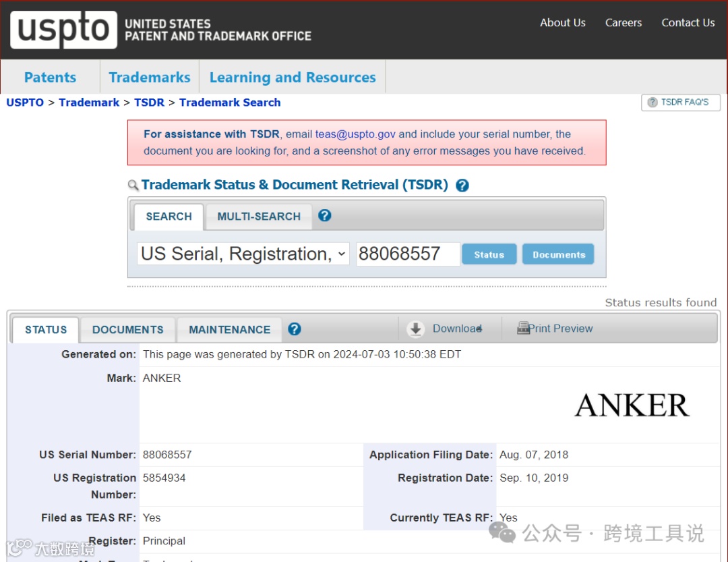Click the generated-on timestamp text
728x562 pixels.
point(302,354)
